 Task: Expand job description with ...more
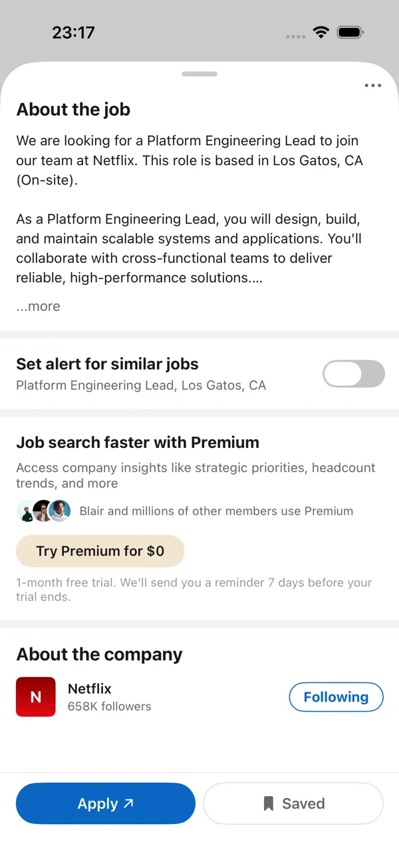tap(39, 306)
